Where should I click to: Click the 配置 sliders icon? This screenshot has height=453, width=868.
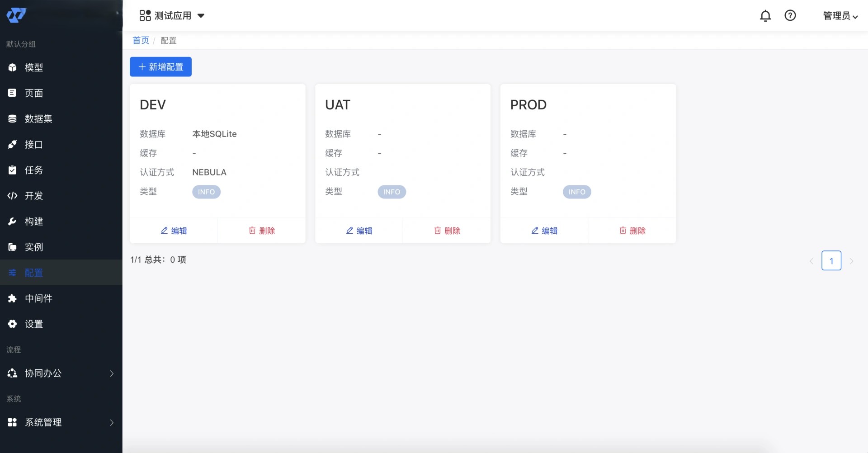click(12, 273)
